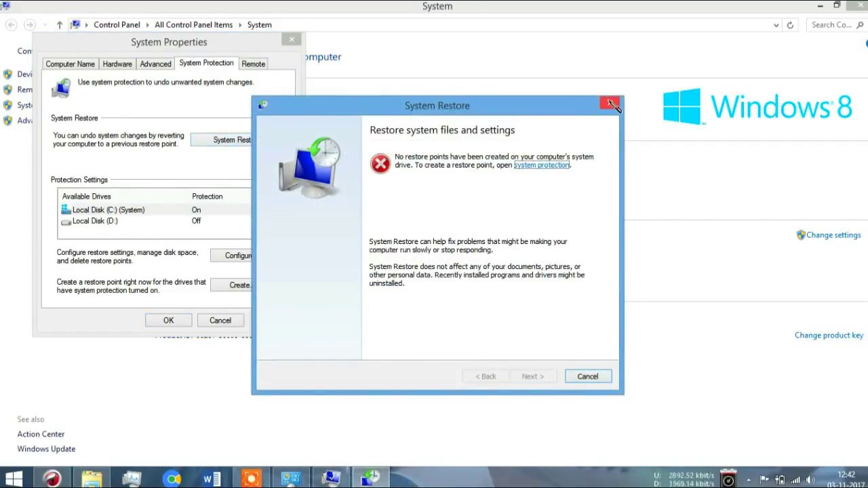
Task: Select the System Restore taskbar icon
Action: [371, 479]
